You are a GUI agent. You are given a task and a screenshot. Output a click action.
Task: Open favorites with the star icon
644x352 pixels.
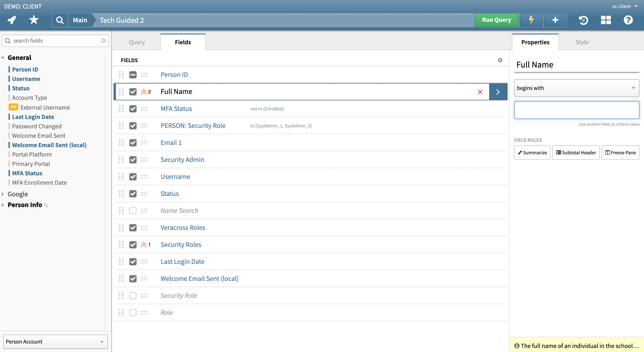(x=34, y=20)
